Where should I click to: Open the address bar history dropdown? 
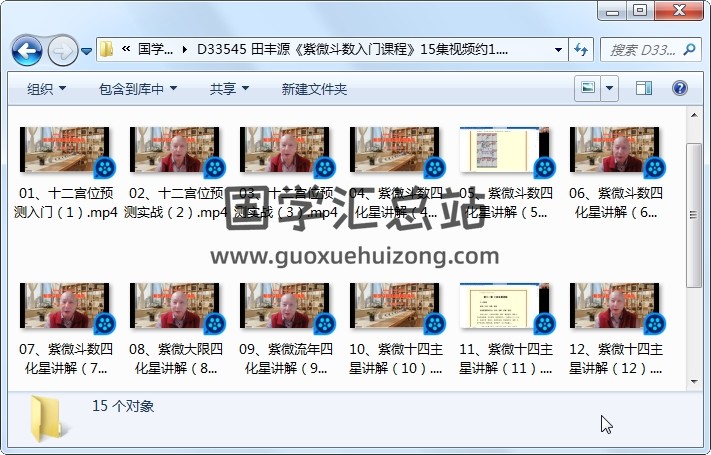[x=558, y=49]
